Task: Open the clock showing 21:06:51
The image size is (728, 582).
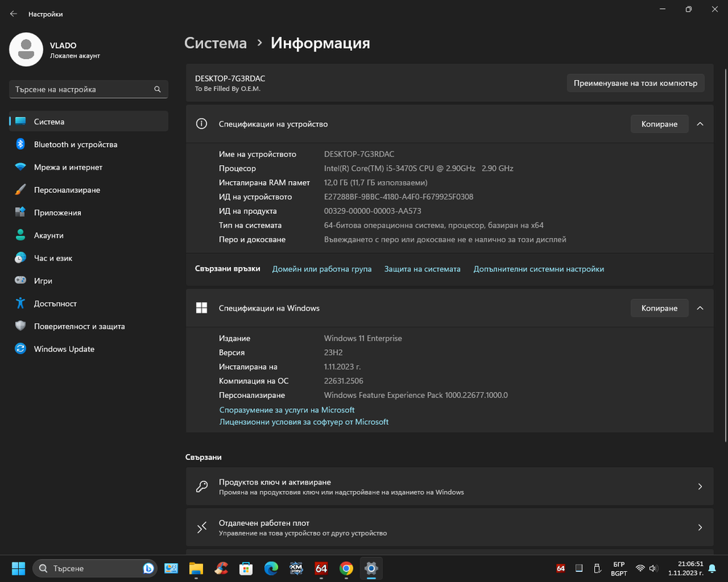Action: pyautogui.click(x=686, y=568)
